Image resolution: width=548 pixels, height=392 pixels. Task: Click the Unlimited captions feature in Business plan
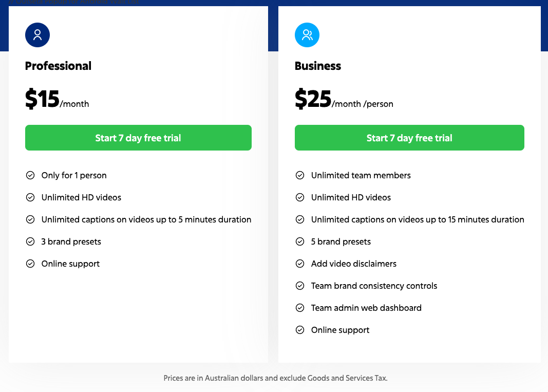tap(418, 219)
